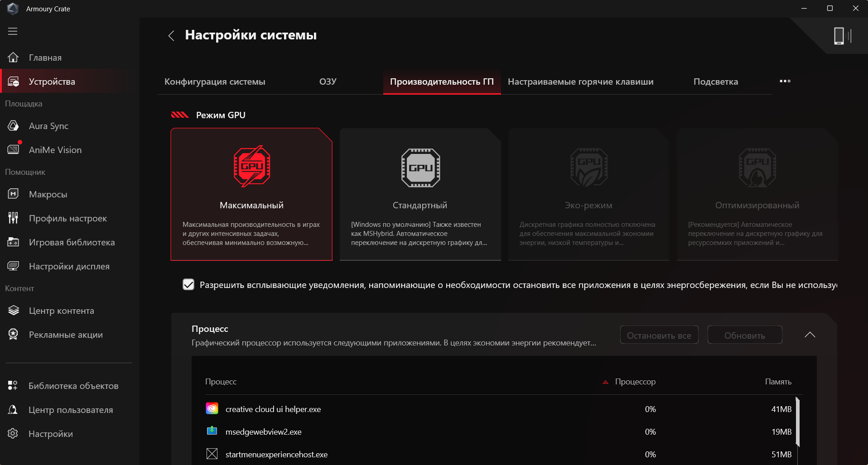The width and height of the screenshot is (868, 465).
Task: Click the process list scrollbar
Action: (x=797, y=422)
